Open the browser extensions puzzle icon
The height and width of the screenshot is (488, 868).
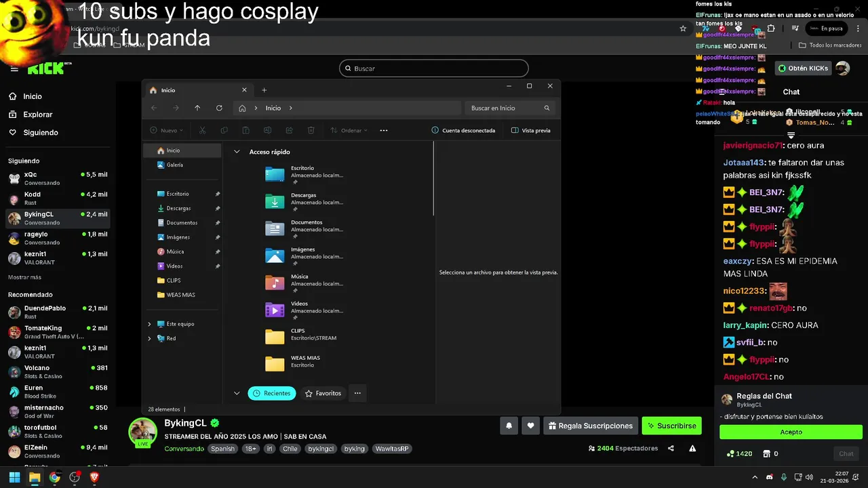point(771,28)
